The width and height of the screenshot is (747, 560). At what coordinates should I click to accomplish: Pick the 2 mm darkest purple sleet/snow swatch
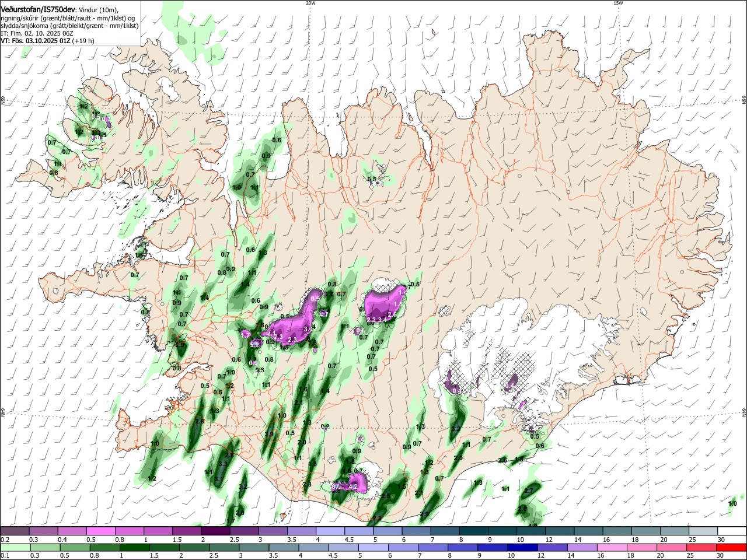pyautogui.click(x=215, y=531)
